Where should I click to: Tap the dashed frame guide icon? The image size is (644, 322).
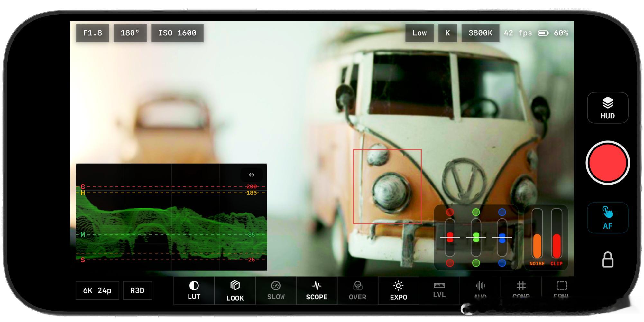[x=562, y=286]
